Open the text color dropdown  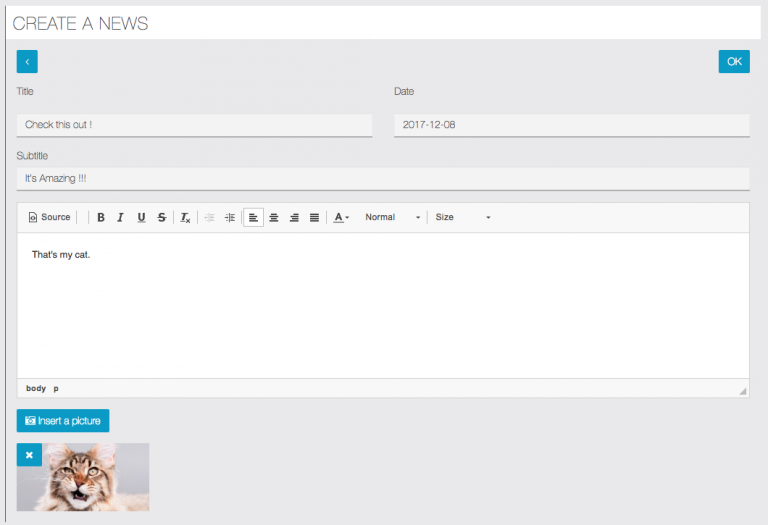click(341, 217)
